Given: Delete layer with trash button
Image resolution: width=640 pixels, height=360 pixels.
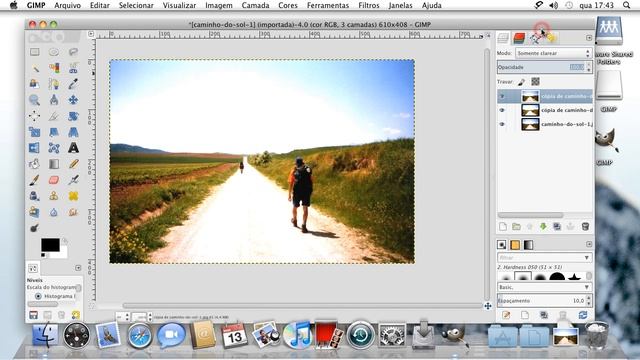Looking at the screenshot, I should tap(585, 227).
